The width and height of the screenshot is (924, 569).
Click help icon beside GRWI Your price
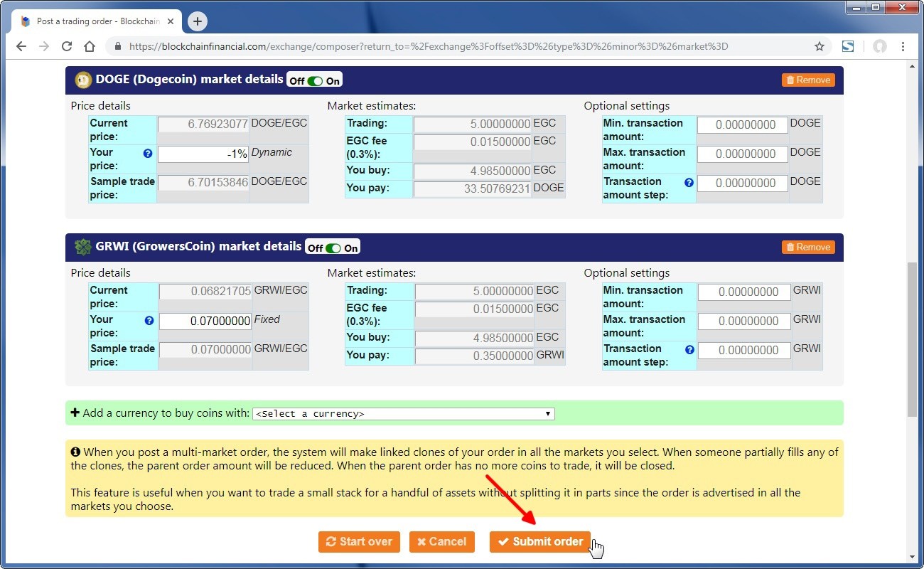point(149,320)
